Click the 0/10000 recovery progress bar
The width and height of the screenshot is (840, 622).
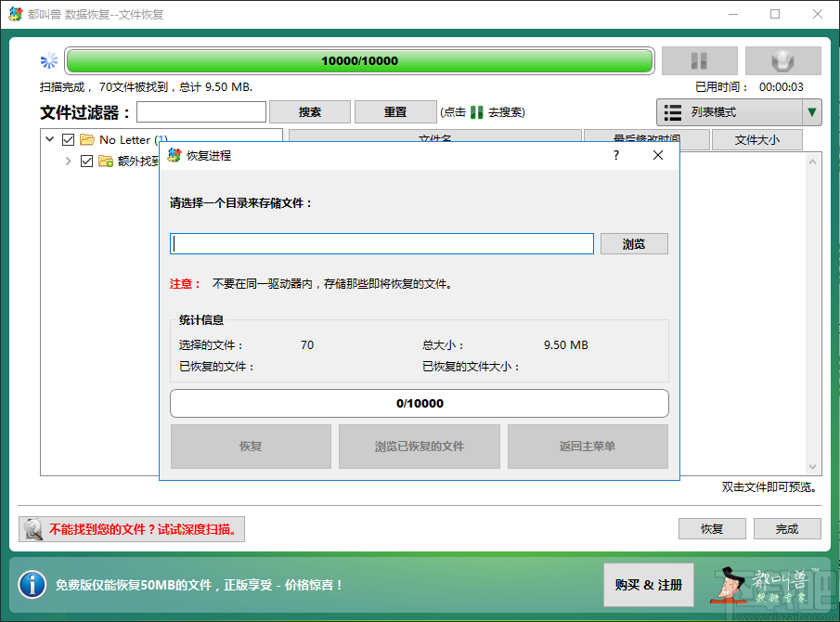(x=420, y=404)
